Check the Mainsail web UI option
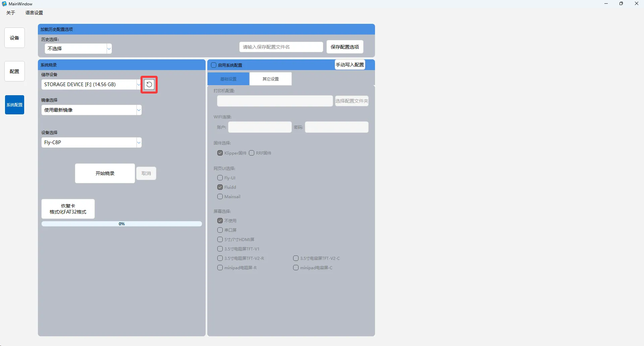The width and height of the screenshot is (644, 346). 220,197
